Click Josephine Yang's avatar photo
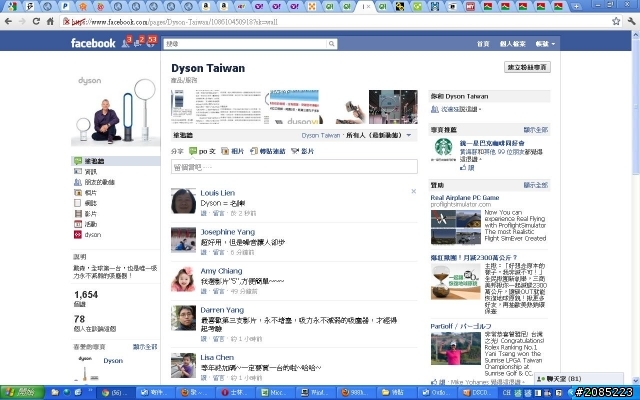The width and height of the screenshot is (640, 400). click(x=183, y=240)
